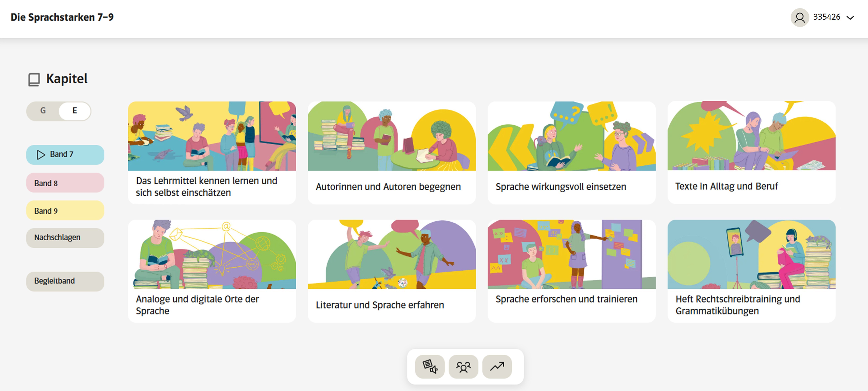The width and height of the screenshot is (868, 391).
Task: Select the E level option
Action: tap(75, 111)
